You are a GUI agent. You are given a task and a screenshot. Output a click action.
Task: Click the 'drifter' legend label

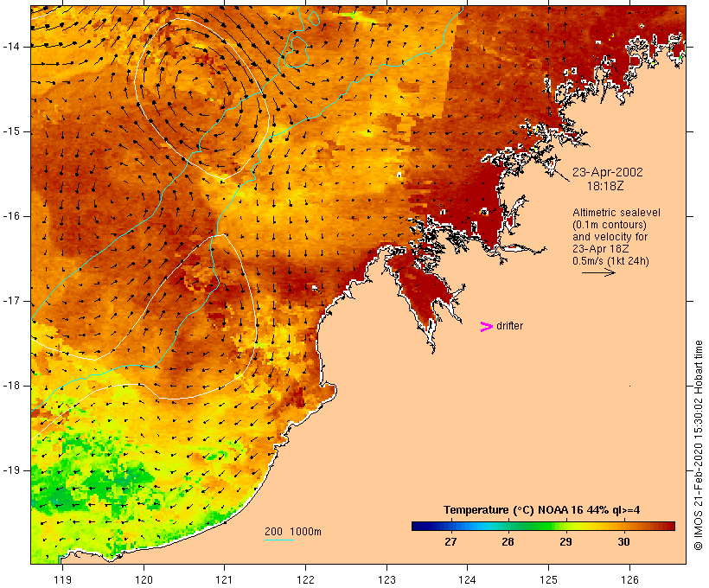click(x=509, y=326)
